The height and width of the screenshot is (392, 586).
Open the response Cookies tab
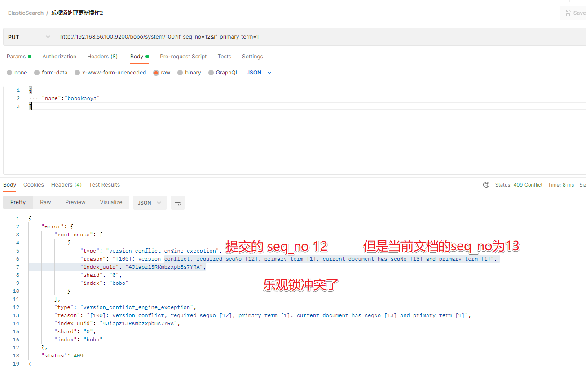34,185
